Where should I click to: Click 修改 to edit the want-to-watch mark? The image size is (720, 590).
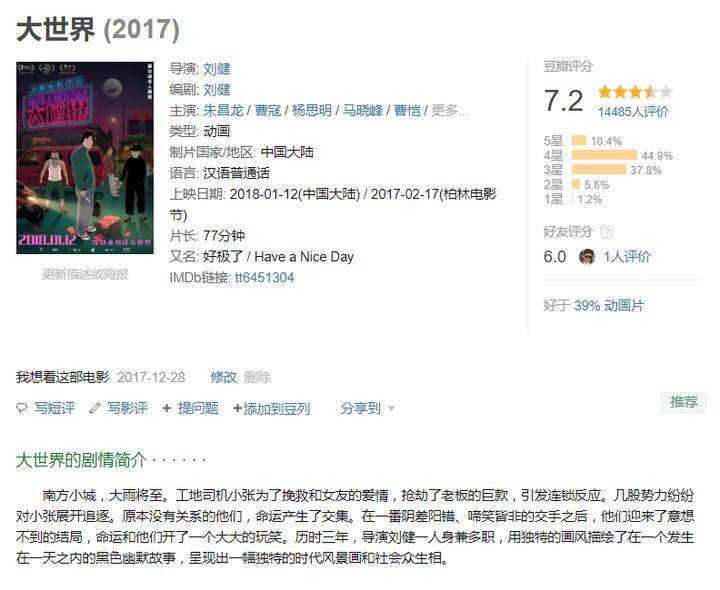(x=224, y=377)
